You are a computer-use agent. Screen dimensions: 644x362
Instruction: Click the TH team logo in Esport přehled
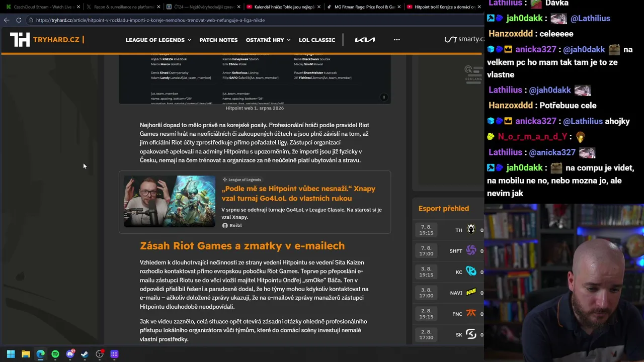pos(471,230)
